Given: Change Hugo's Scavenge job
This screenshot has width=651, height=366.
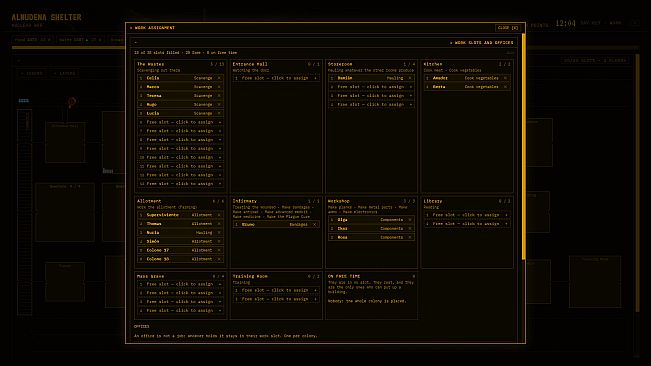Looking at the screenshot, I should 203,105.
